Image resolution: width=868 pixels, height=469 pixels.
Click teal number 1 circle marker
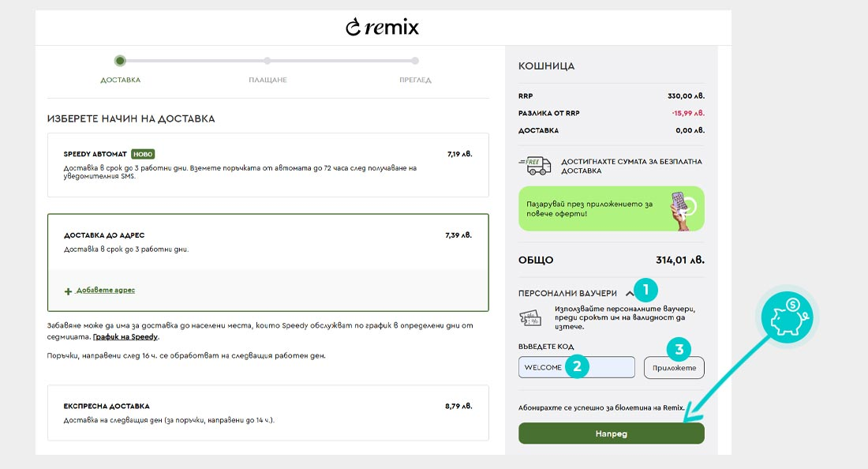pos(645,290)
